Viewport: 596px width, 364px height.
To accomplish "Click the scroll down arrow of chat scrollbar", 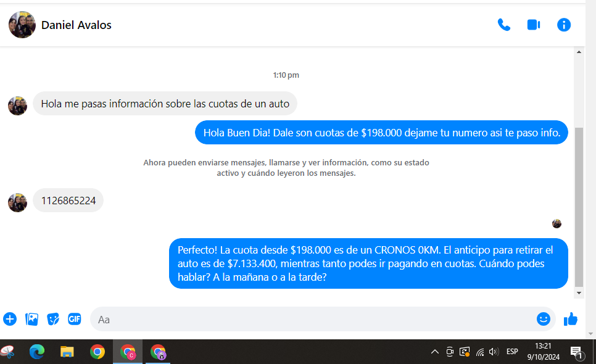I will coord(579,293).
